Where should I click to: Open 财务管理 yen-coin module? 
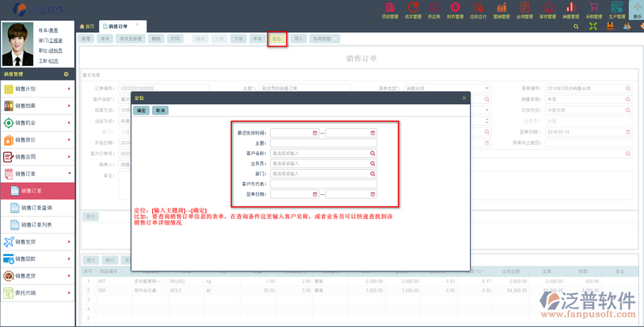pos(455,10)
